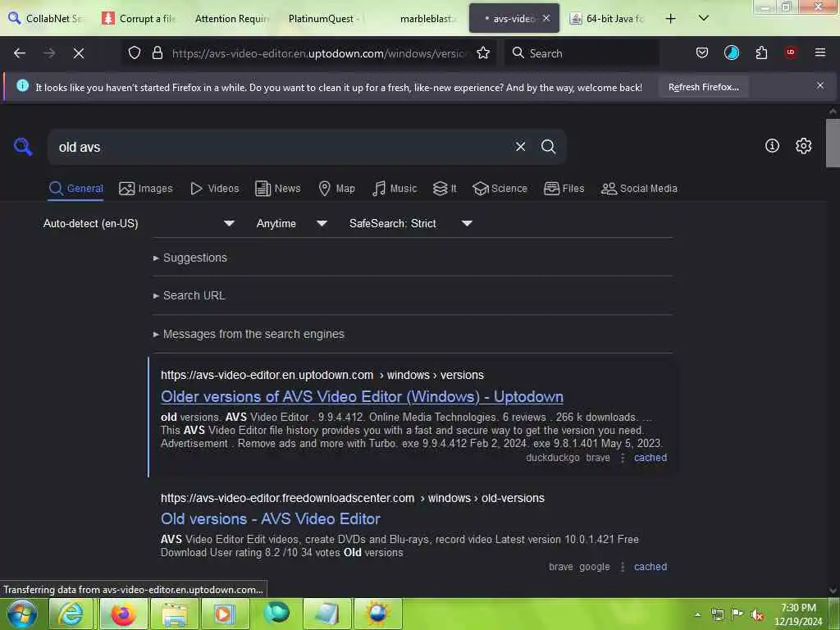This screenshot has height=630, width=840.
Task: Bookmark this page with the star icon
Action: 483,53
